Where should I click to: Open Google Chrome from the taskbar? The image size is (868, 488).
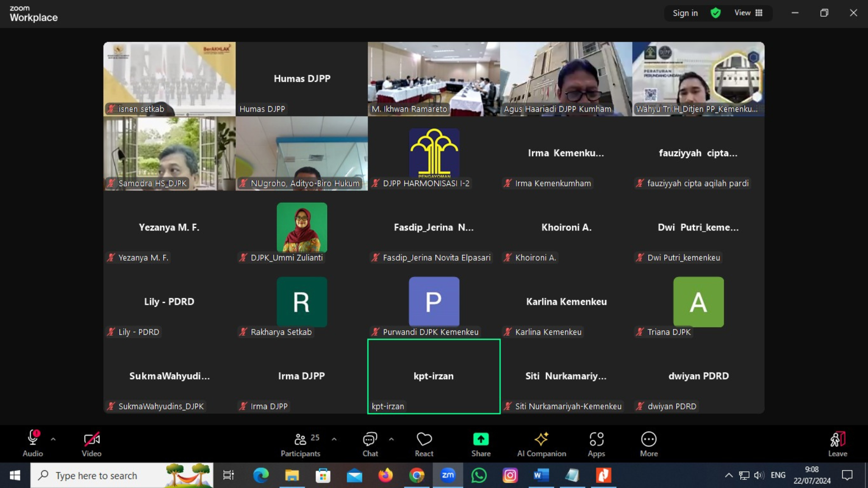click(x=417, y=475)
